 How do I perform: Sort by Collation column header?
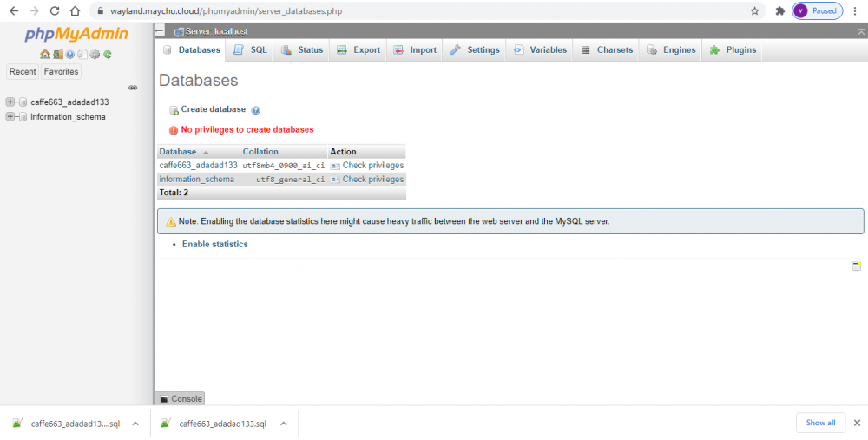coord(260,152)
